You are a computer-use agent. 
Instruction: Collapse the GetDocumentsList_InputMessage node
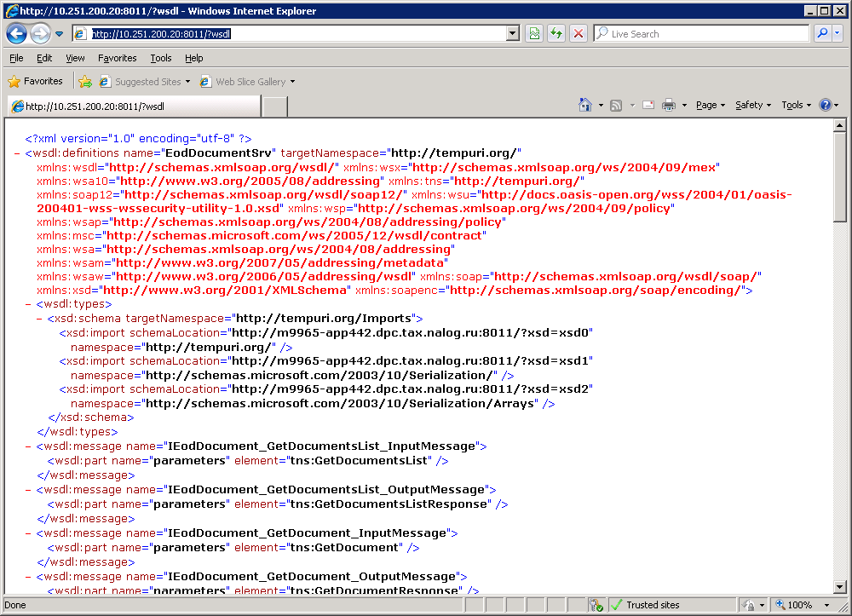(29, 446)
